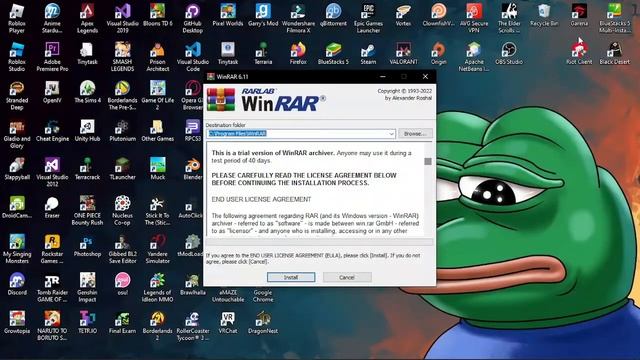Image resolution: width=640 pixels, height=360 pixels.
Task: Select the Pixel Worlds desktop icon
Action: (x=228, y=15)
